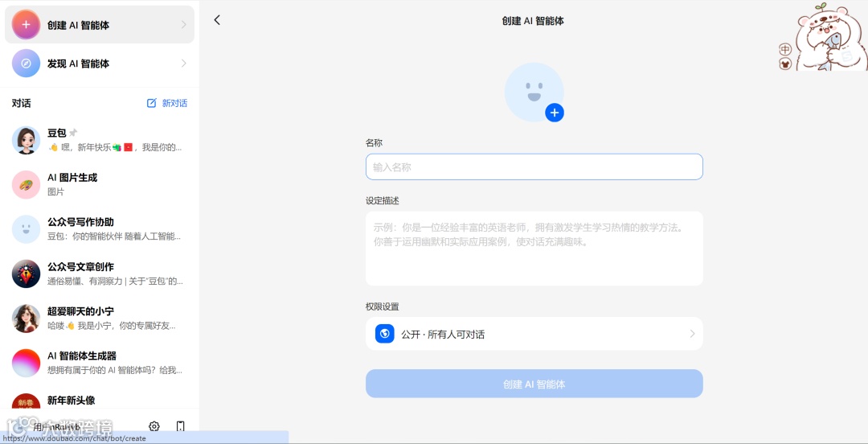This screenshot has width=868, height=444.
Task: Expand the chevron on 创建 AI 智能体 row
Action: [184, 25]
